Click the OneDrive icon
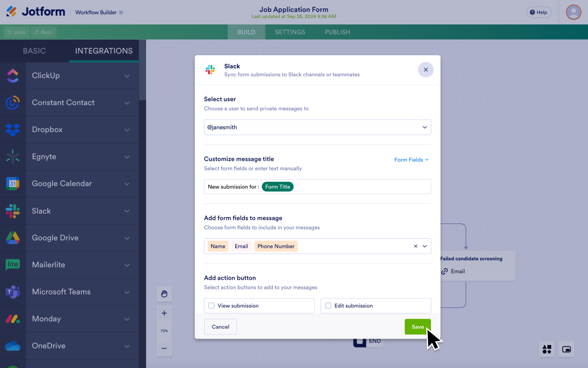This screenshot has width=588, height=368. [13, 346]
